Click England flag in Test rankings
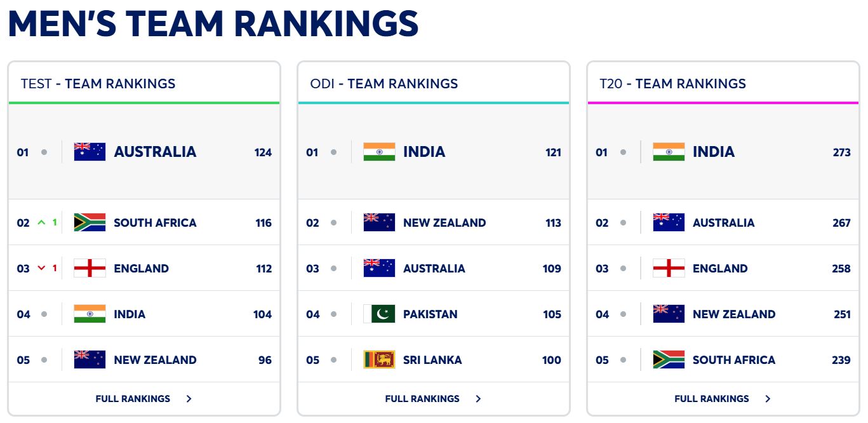This screenshot has width=868, height=423. pyautogui.click(x=90, y=268)
